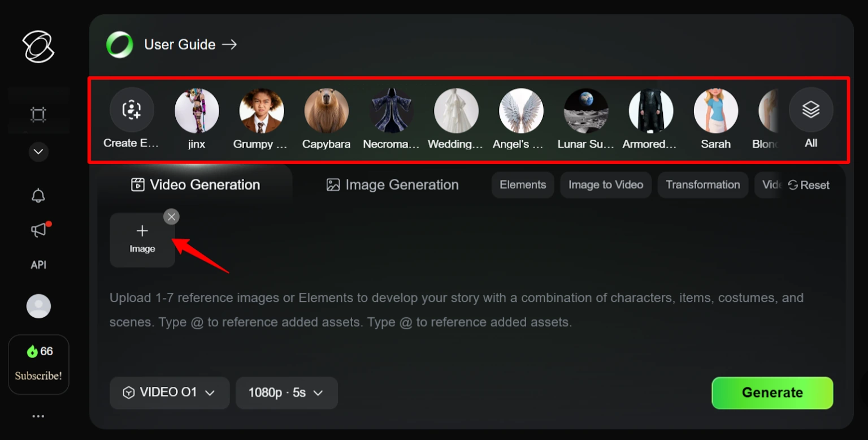Select the frame/canvas tool in the sidebar
This screenshot has width=868, height=440.
[x=38, y=114]
